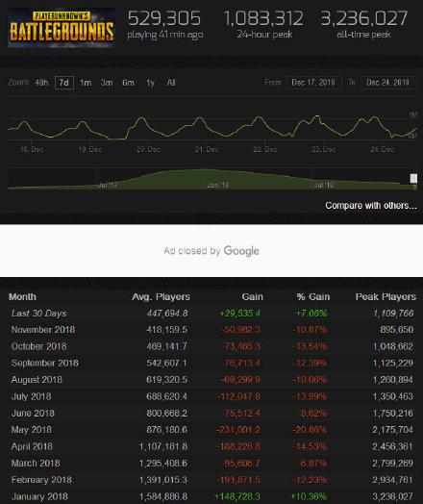Select the 6m zoom range
The image size is (423, 504).
pyautogui.click(x=128, y=83)
